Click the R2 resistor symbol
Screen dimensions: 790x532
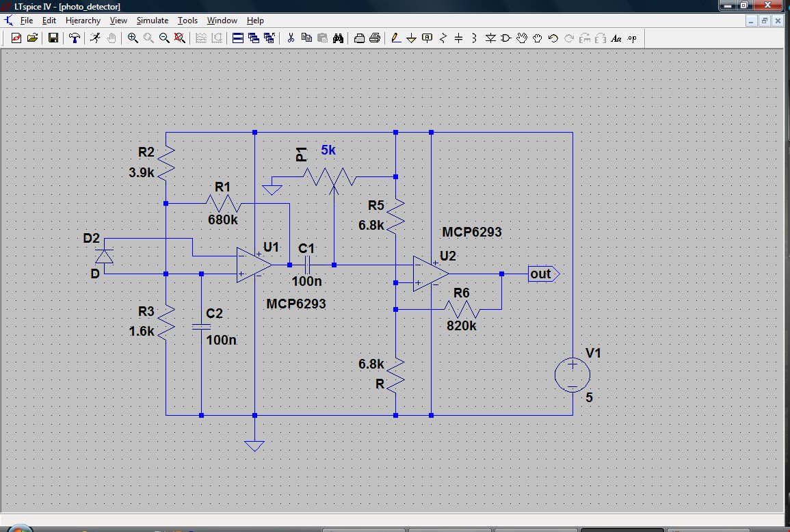pyautogui.click(x=166, y=163)
